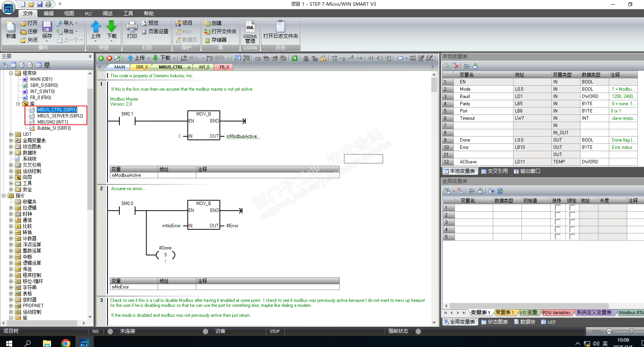Check the 保持 checkbox in row 1
The height and width of the screenshot is (347, 644).
pyautogui.click(x=558, y=208)
